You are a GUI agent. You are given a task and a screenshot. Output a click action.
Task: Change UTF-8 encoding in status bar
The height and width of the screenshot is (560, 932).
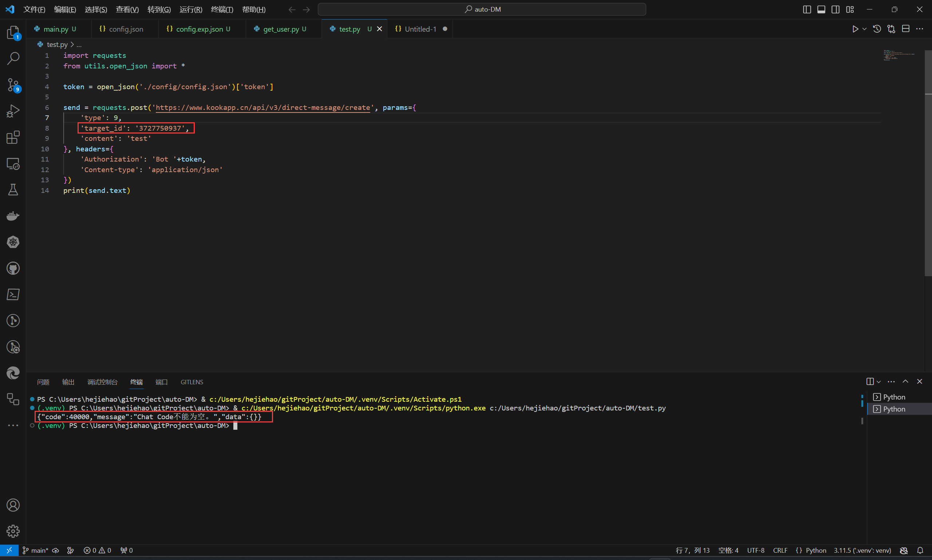756,550
